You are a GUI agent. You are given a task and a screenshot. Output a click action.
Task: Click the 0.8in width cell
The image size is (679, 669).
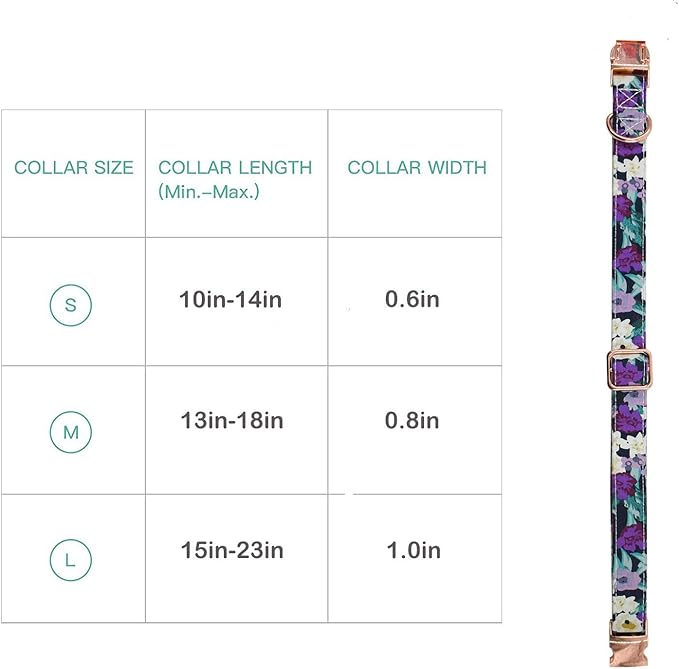click(412, 421)
